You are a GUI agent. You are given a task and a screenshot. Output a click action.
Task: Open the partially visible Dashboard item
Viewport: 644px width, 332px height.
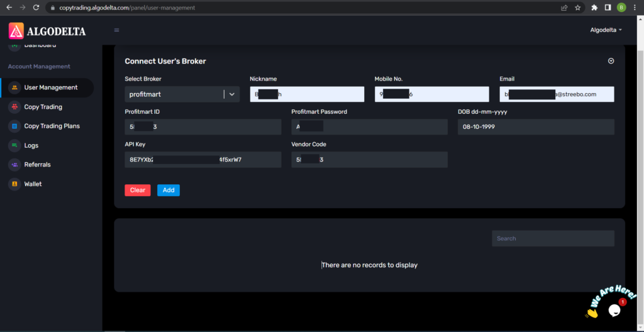coord(40,46)
